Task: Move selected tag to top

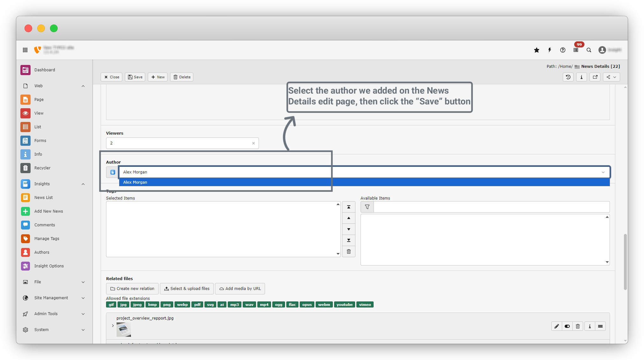Action: (349, 207)
